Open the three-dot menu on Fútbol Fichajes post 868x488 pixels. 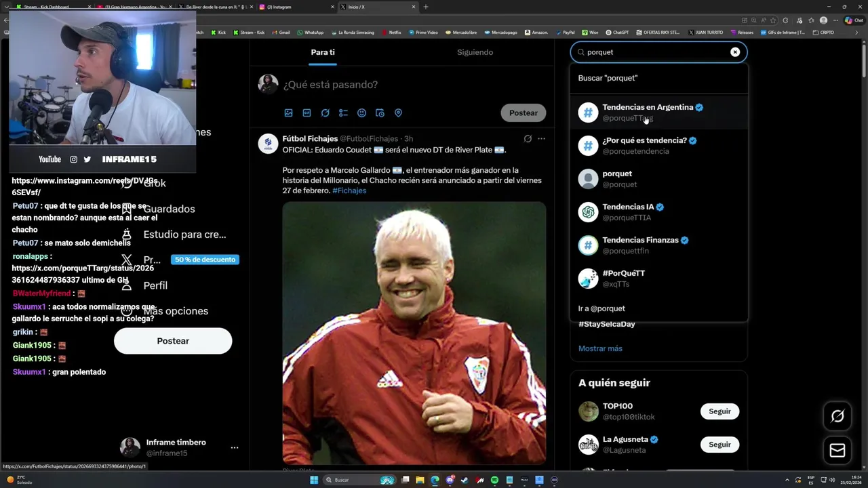point(541,139)
